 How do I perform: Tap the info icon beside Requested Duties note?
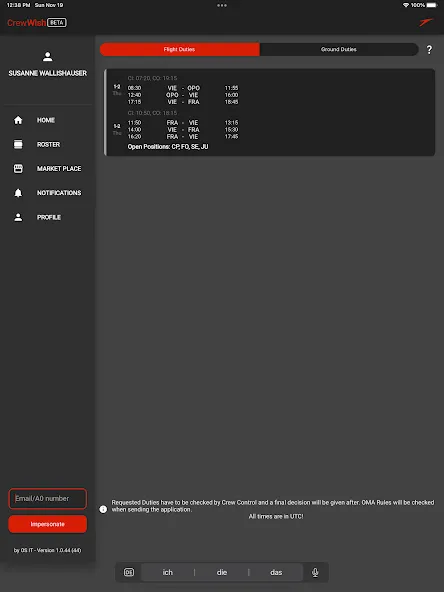(x=103, y=509)
